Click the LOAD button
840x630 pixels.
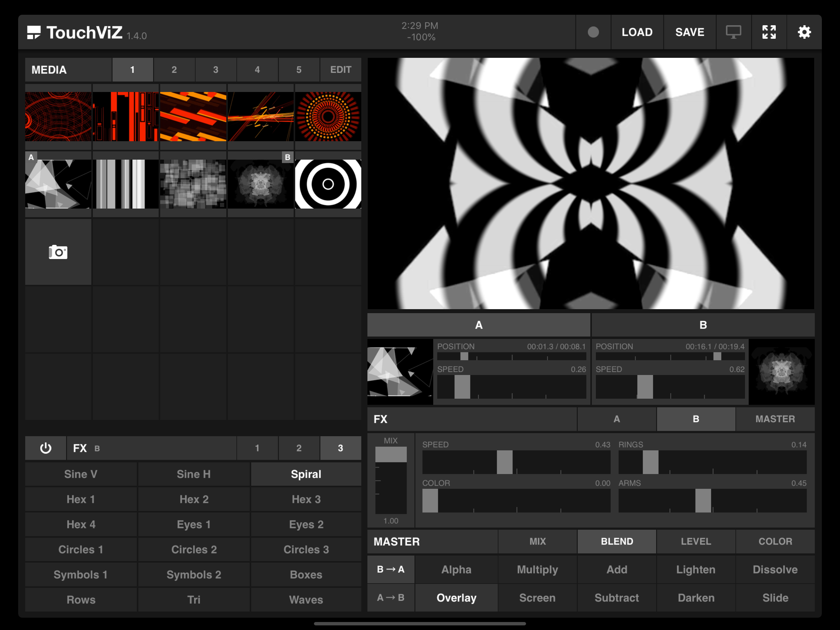(x=637, y=32)
